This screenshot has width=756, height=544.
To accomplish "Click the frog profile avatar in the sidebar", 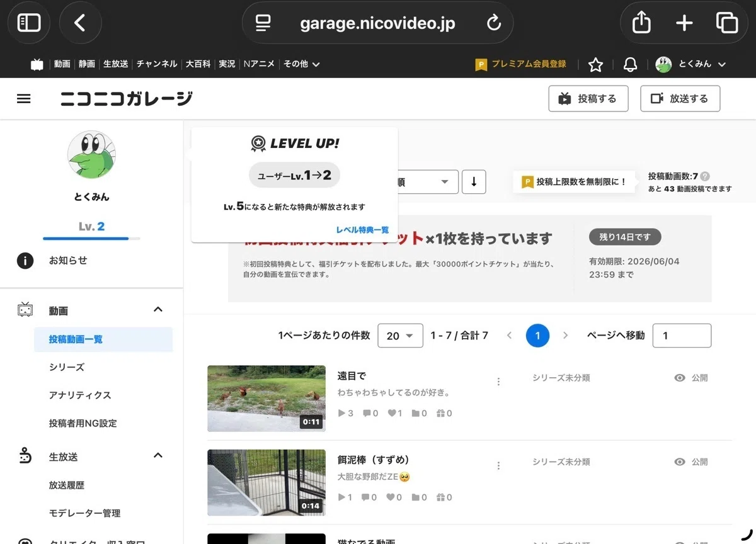I will pos(91,155).
